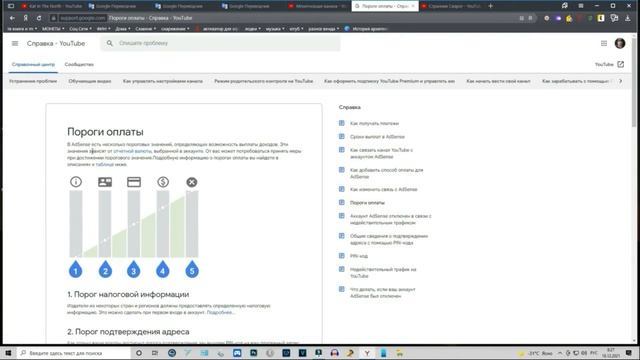Expand the МОНЕТЫ bookmarks folder

click(x=53, y=29)
